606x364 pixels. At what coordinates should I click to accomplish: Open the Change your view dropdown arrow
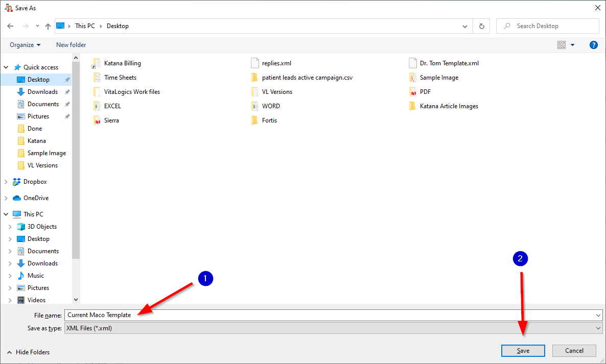tap(572, 45)
